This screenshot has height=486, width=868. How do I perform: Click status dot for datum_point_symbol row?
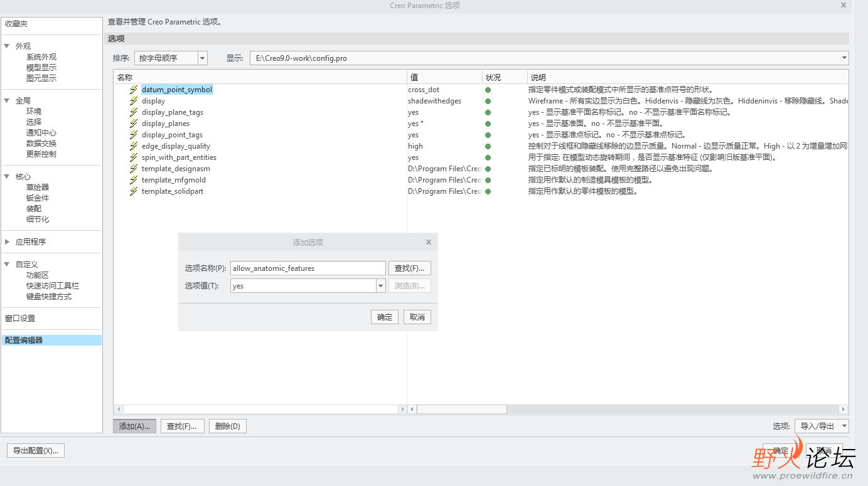pos(488,90)
